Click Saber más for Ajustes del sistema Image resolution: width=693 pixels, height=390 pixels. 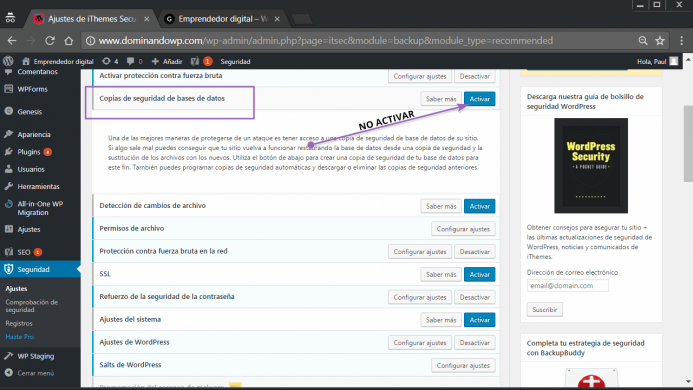click(441, 320)
